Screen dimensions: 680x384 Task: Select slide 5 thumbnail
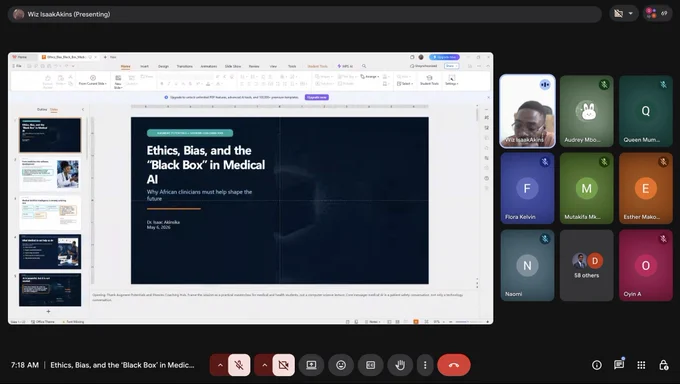click(50, 289)
